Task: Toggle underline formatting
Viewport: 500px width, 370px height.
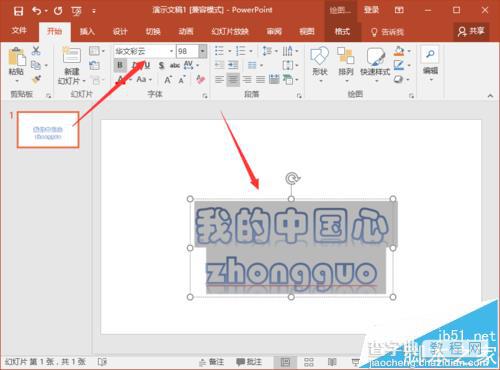Action: (148, 65)
